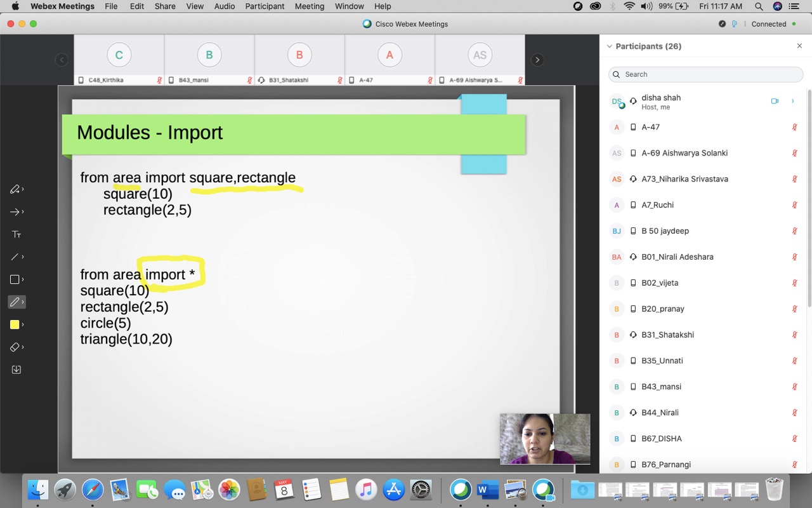The width and height of the screenshot is (812, 508).
Task: Open the View menu
Action: point(195,6)
